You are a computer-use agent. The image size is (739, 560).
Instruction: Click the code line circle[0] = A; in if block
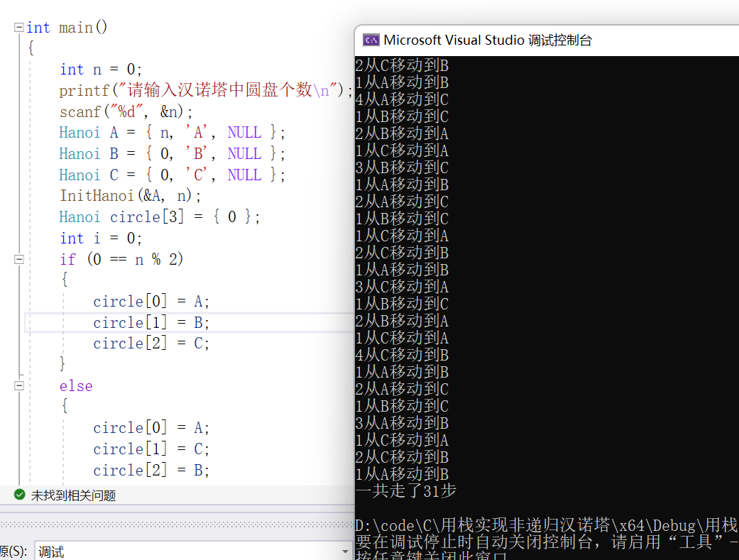151,301
